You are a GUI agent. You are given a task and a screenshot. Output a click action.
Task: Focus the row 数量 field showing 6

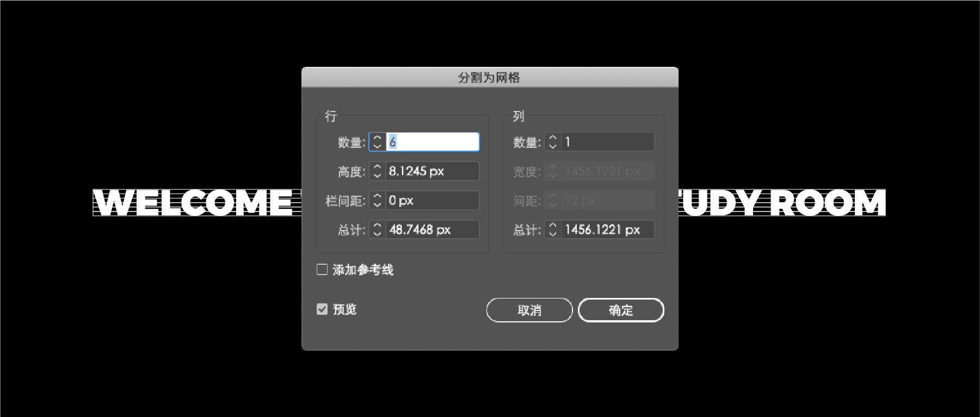click(x=433, y=142)
